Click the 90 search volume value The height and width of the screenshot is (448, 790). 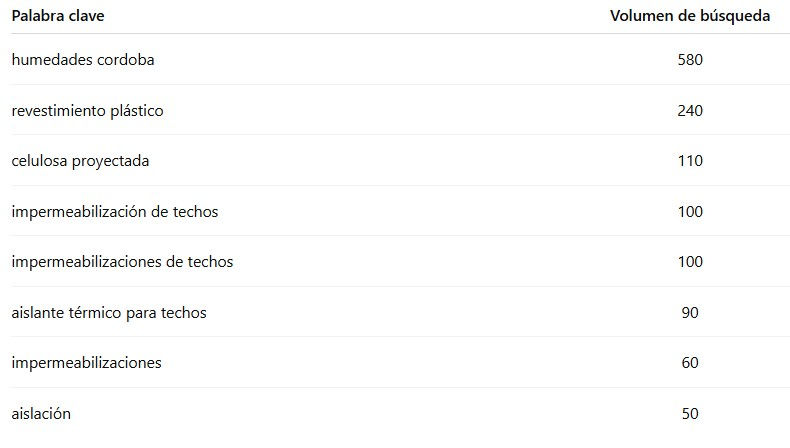click(690, 313)
